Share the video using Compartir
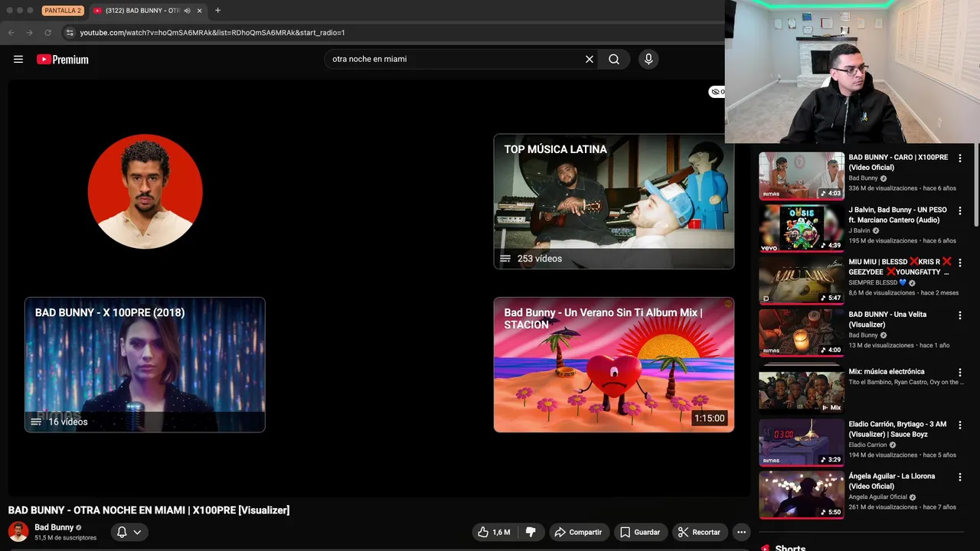Screen dimensions: 980x551 pos(578,532)
